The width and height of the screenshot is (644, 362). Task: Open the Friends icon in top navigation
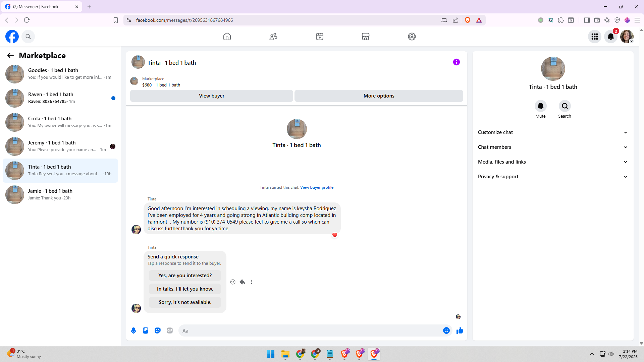(273, 37)
